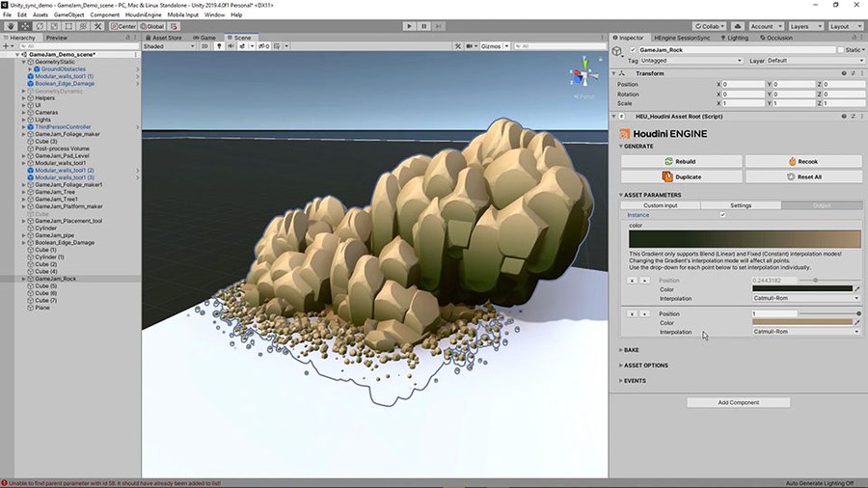Viewport: 868px width, 488px height.
Task: Switch to the Lighting tab
Action: pos(735,38)
